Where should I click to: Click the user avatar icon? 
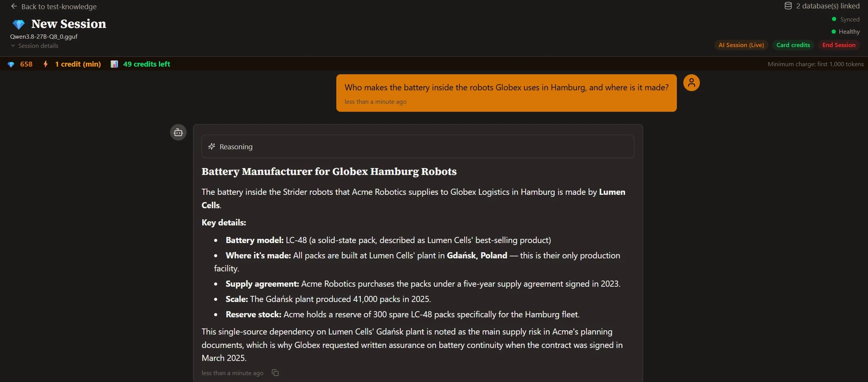coord(691,83)
